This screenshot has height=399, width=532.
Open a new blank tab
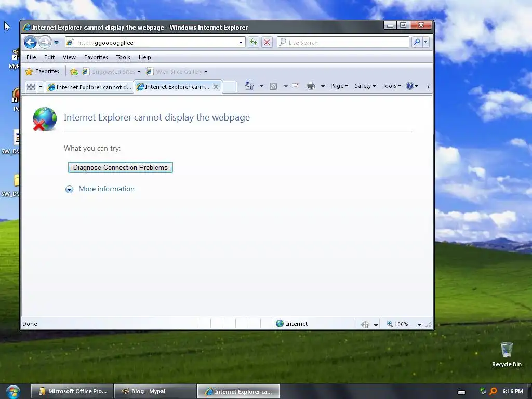click(x=230, y=87)
